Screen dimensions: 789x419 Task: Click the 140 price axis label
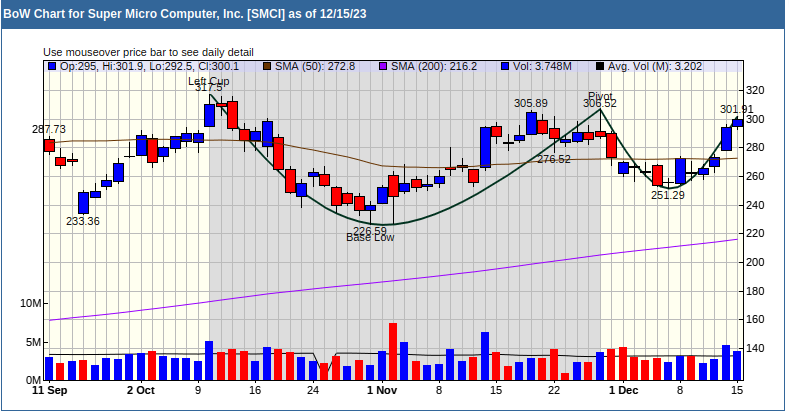(755, 348)
